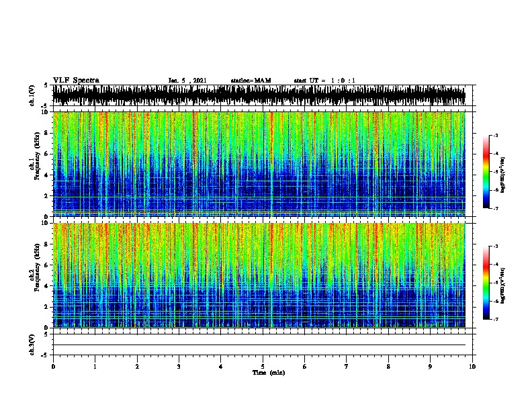Screen dimensions: 532x411
Task: Click the "ch.1(V)" axis label at top
Action: coord(32,95)
